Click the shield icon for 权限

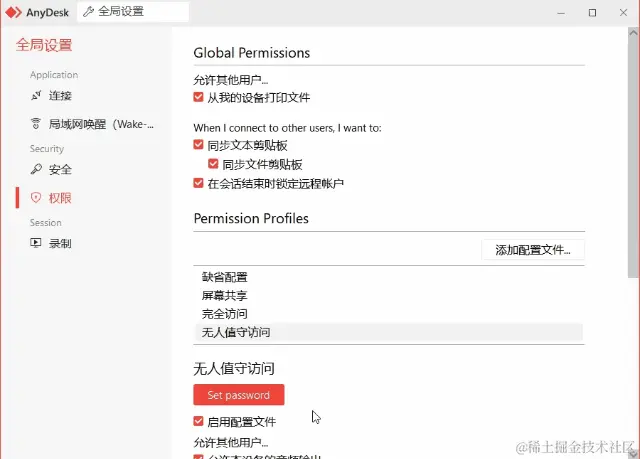coord(36,198)
